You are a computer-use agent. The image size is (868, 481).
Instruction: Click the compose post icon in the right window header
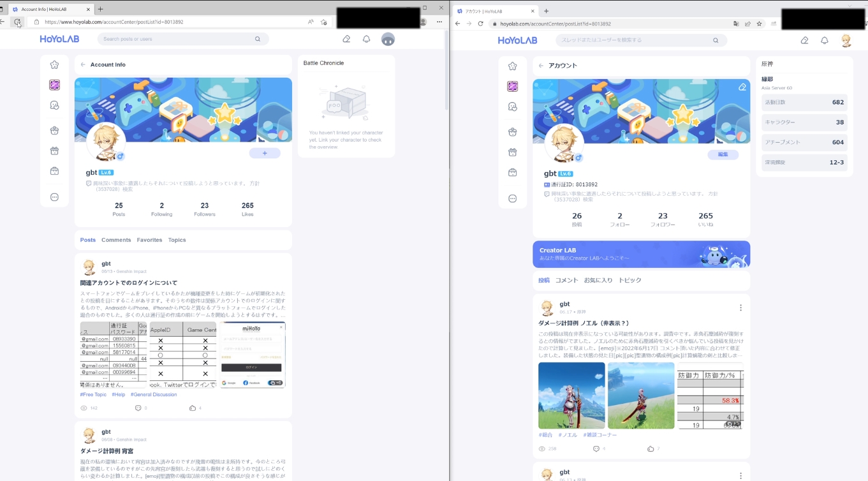(x=804, y=40)
